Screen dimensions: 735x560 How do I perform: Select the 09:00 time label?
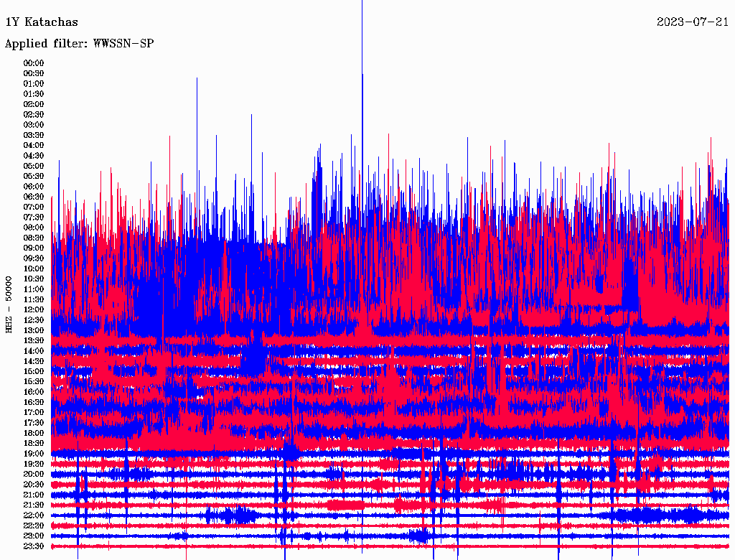point(34,248)
